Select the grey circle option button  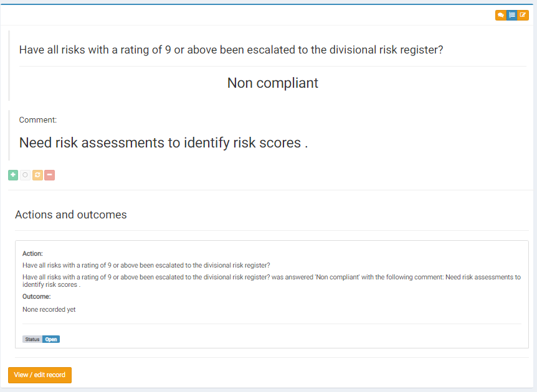click(25, 175)
